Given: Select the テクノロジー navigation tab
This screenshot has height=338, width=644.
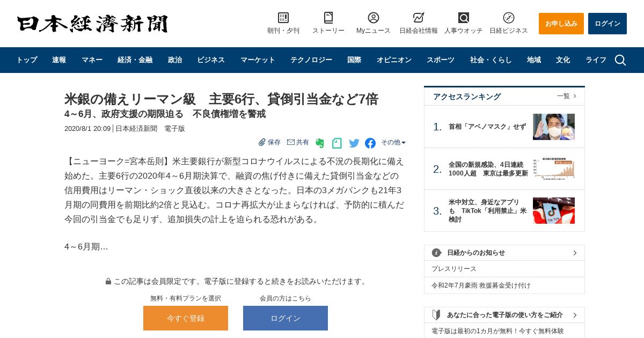Looking at the screenshot, I should coord(311,60).
